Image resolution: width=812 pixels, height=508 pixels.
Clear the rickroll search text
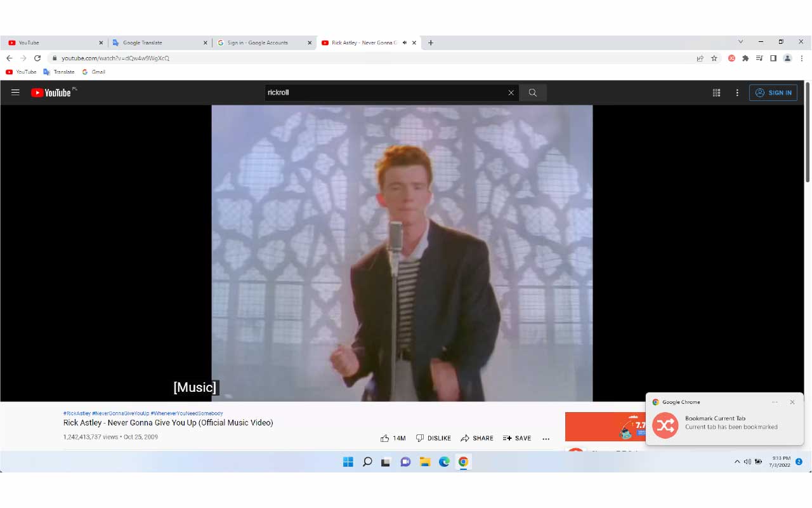point(511,93)
